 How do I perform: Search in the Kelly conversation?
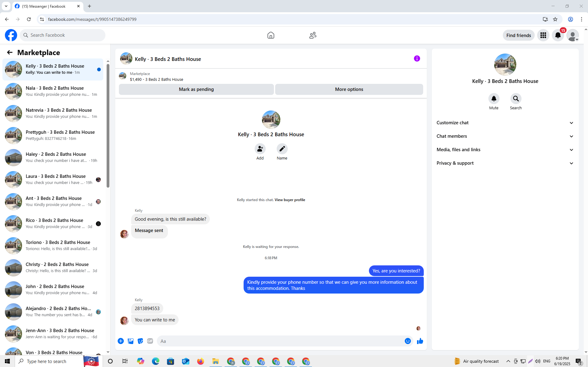pos(516,99)
